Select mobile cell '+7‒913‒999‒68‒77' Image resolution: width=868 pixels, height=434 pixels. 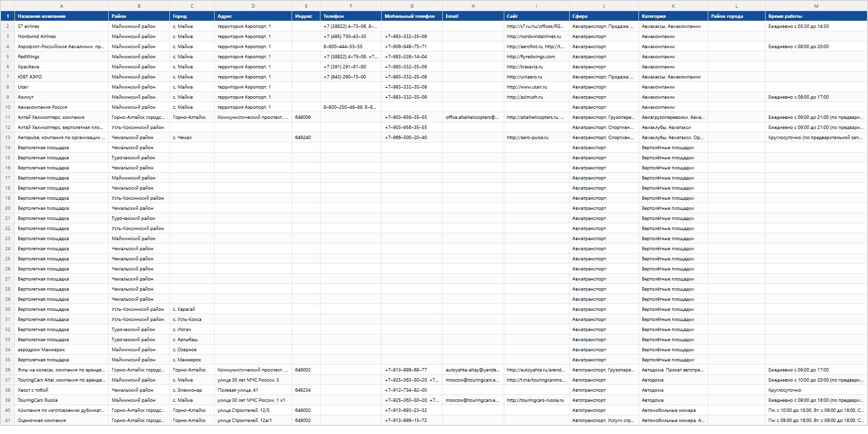[412, 370]
